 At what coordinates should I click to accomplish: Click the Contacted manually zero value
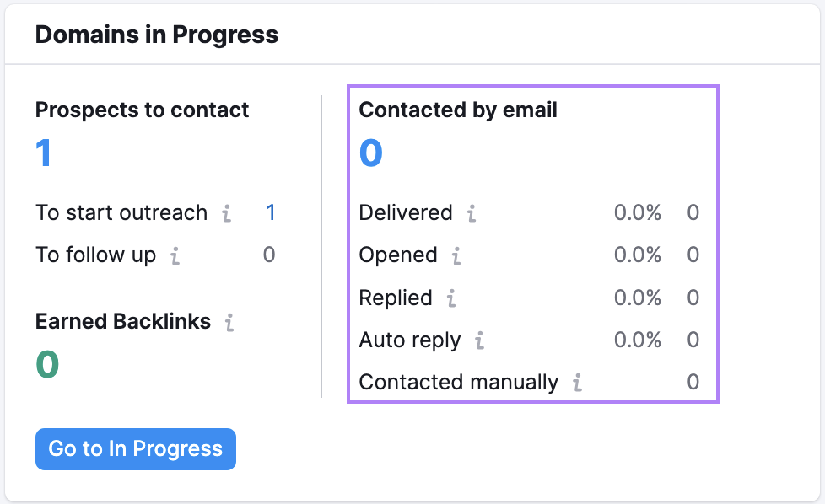(x=693, y=382)
